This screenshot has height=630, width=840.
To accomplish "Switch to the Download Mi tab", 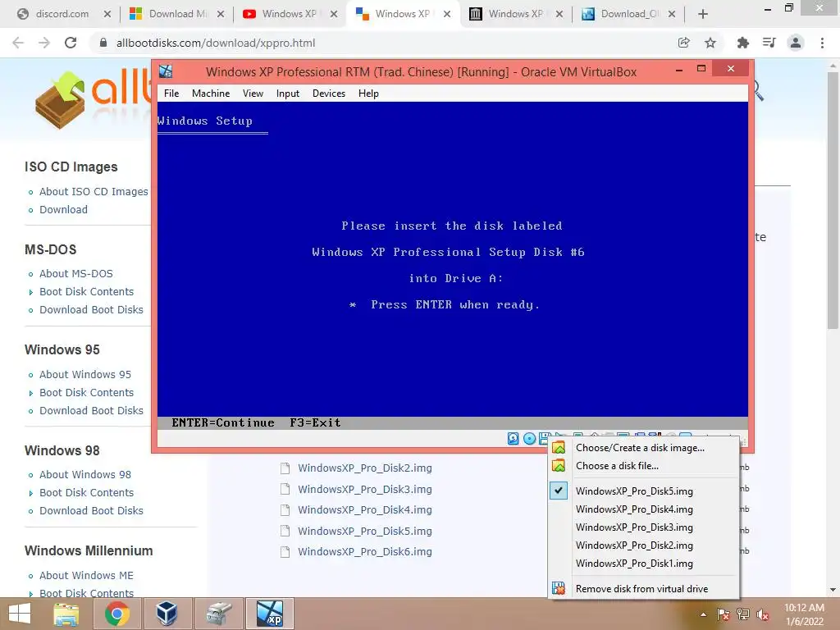I will click(177, 15).
